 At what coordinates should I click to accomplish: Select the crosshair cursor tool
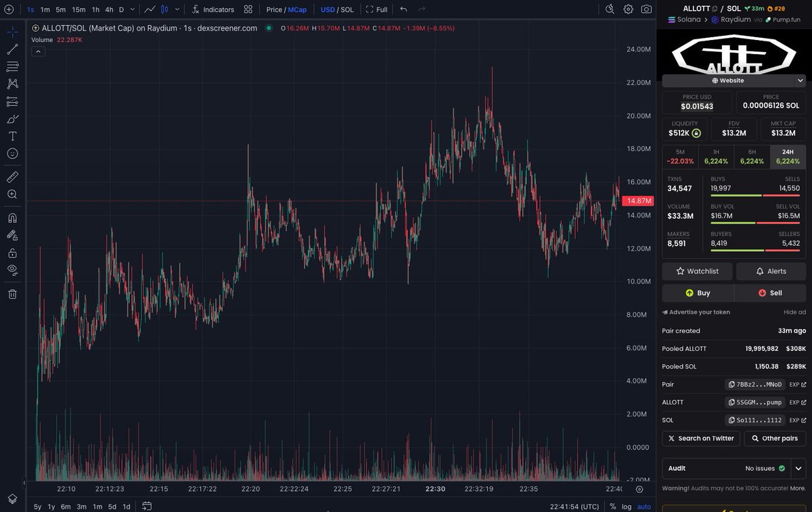[x=12, y=32]
